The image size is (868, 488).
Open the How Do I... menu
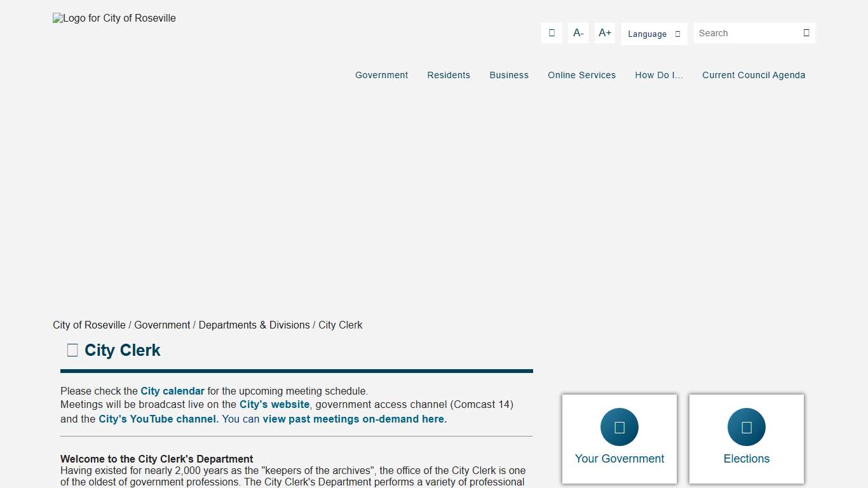pyautogui.click(x=659, y=75)
